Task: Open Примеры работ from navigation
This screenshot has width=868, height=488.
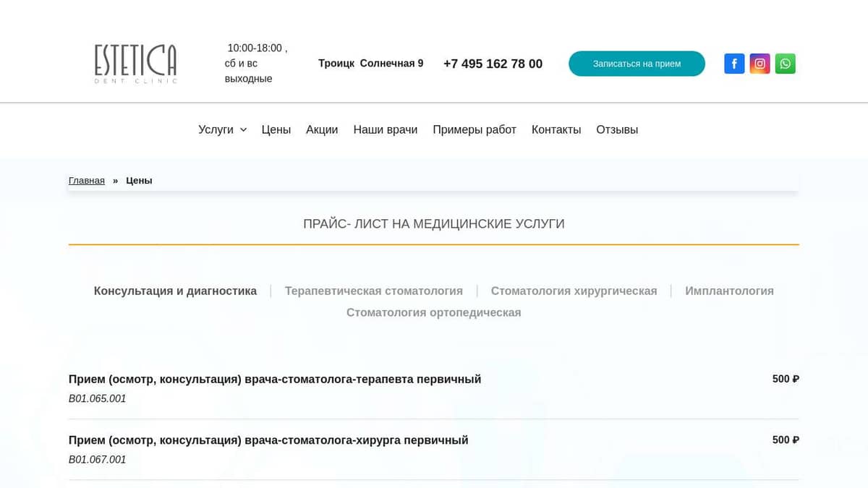Action: (x=475, y=129)
